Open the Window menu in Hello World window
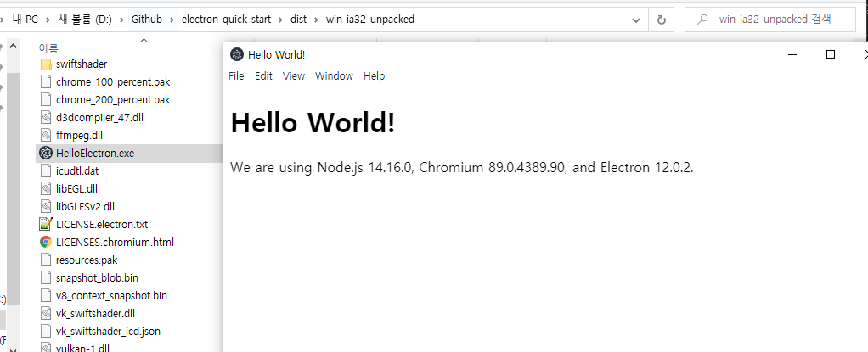Image resolution: width=868 pixels, height=352 pixels. pyautogui.click(x=335, y=75)
